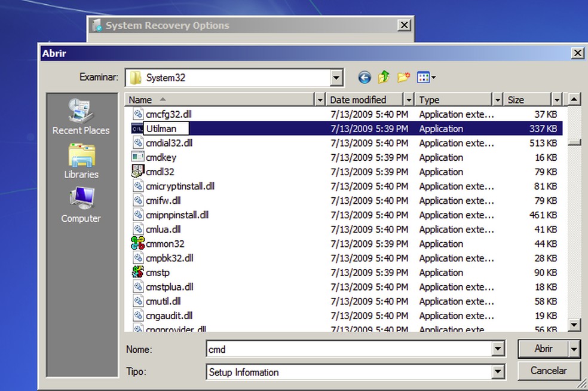
Task: Select Computer in sidebar
Action: tap(81, 206)
